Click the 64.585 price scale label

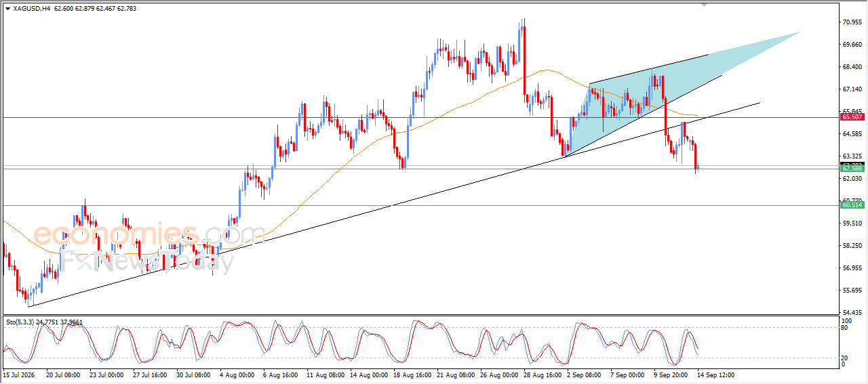[852, 134]
